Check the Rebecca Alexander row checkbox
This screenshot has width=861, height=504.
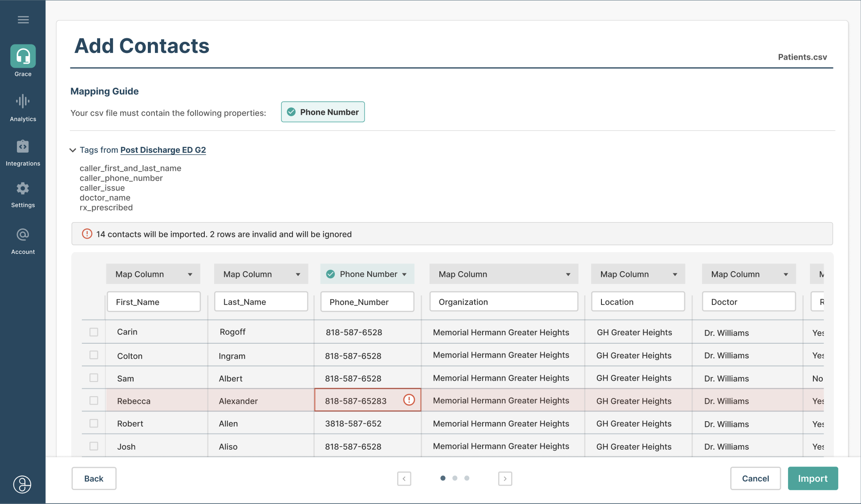[93, 400]
